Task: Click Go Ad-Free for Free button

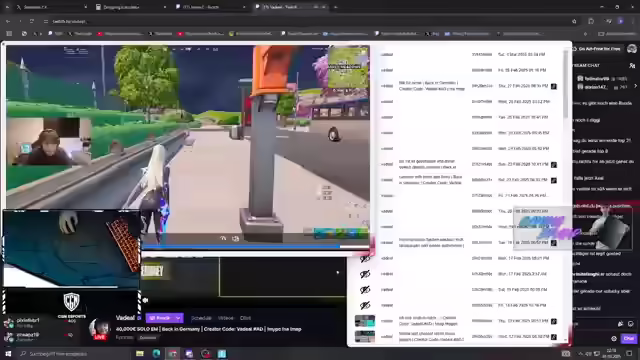Action: pos(597,49)
